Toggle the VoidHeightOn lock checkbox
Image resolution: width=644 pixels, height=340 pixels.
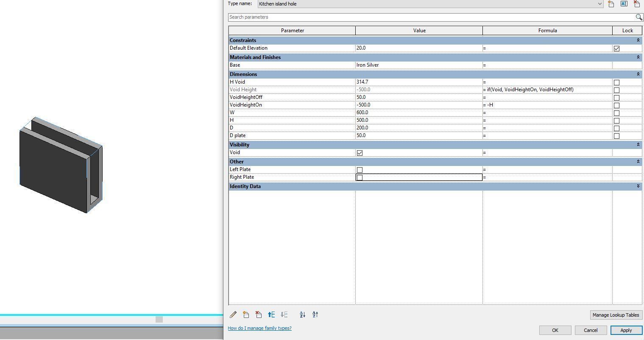pyautogui.click(x=616, y=105)
